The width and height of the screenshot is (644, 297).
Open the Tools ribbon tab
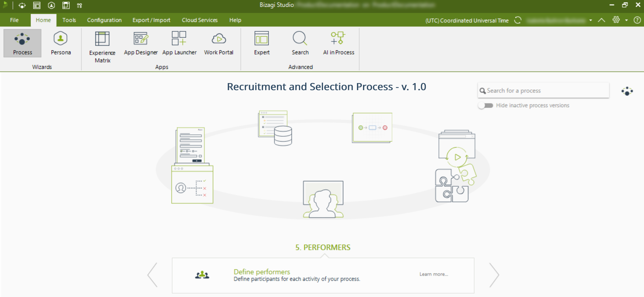pos(69,20)
